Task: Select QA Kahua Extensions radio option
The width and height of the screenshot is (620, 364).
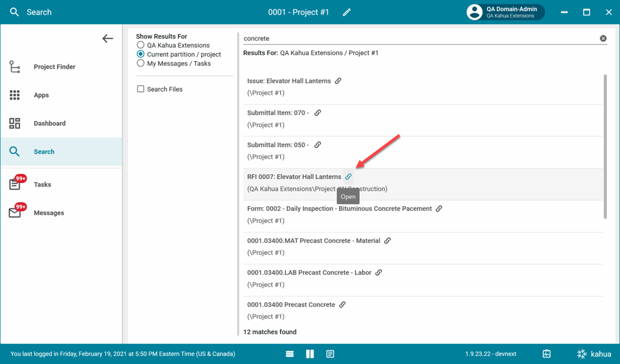Action: (x=141, y=45)
